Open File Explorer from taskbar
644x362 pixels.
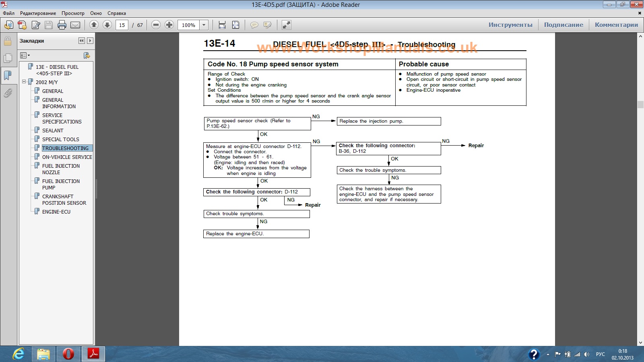43,354
